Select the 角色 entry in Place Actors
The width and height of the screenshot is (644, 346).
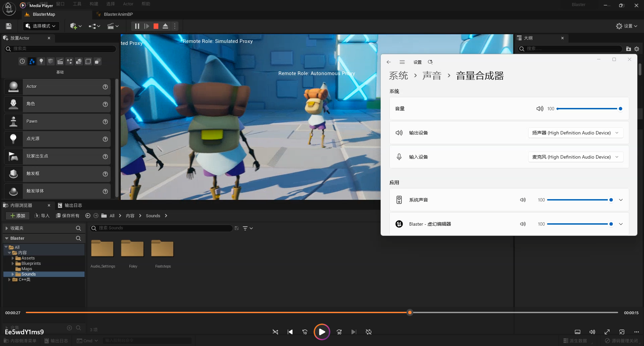pyautogui.click(x=57, y=104)
